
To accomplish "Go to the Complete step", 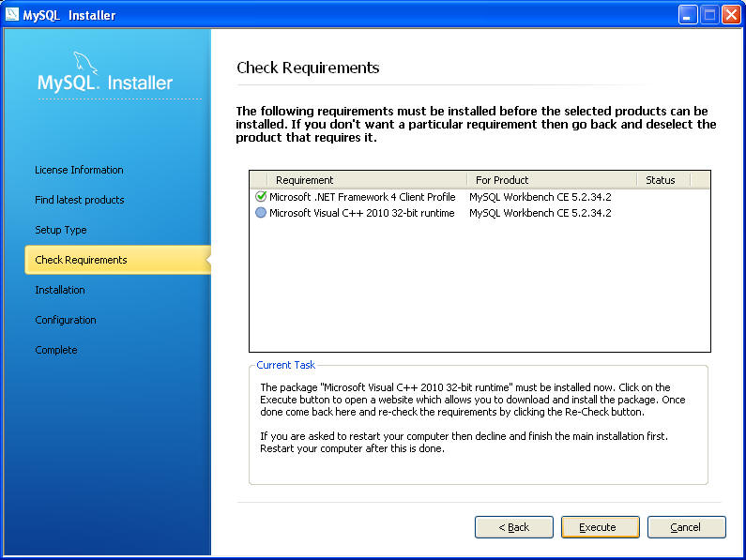I will pos(56,350).
